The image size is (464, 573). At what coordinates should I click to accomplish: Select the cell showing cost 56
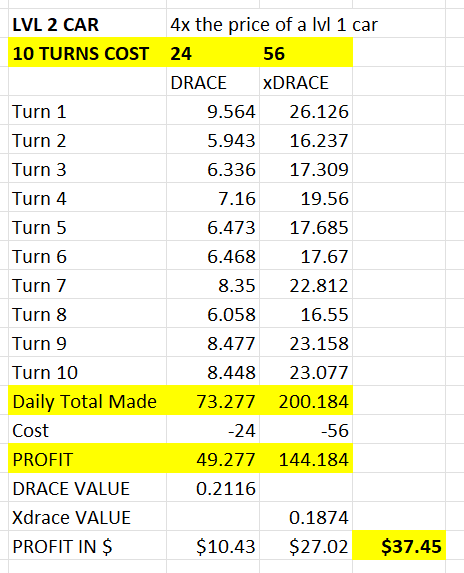click(306, 53)
